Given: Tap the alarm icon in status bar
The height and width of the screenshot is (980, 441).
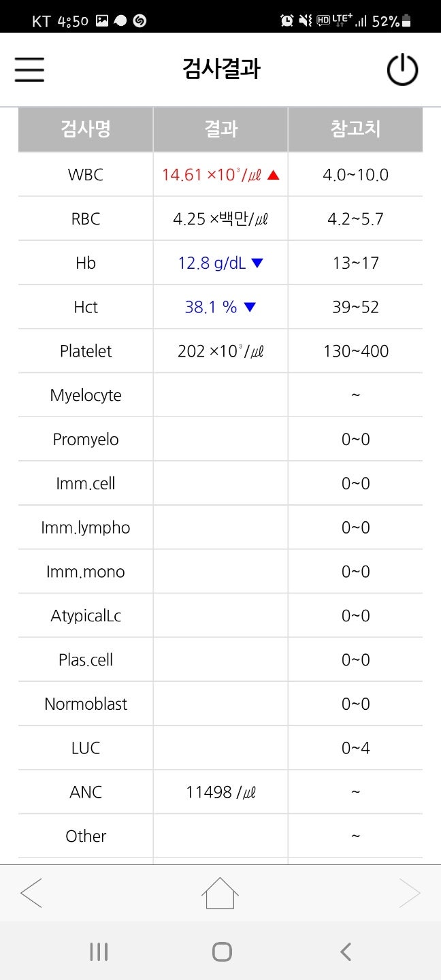Looking at the screenshot, I should 287,21.
